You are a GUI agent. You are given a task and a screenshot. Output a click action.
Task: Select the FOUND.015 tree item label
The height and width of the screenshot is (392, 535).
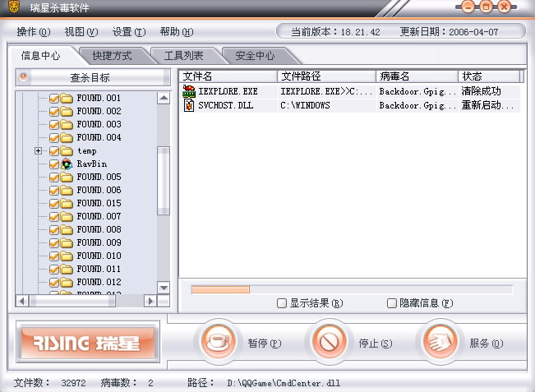point(99,203)
